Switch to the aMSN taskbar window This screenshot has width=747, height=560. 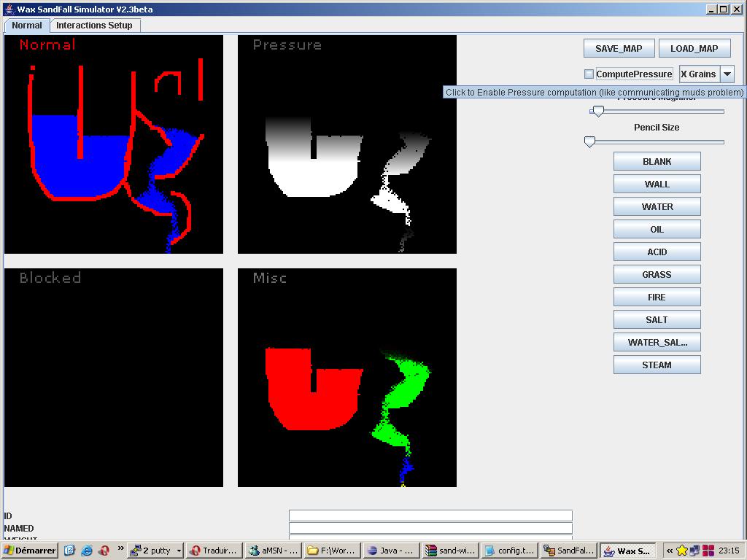click(271, 551)
